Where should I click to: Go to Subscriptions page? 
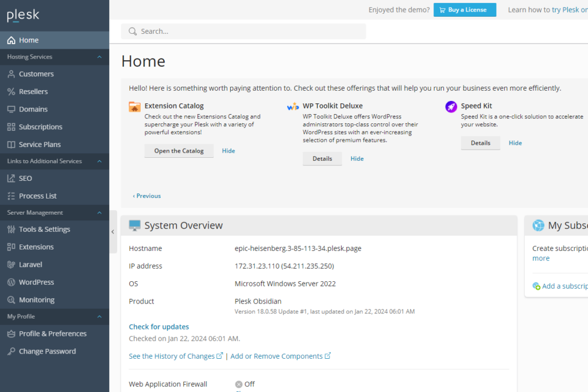(55, 127)
